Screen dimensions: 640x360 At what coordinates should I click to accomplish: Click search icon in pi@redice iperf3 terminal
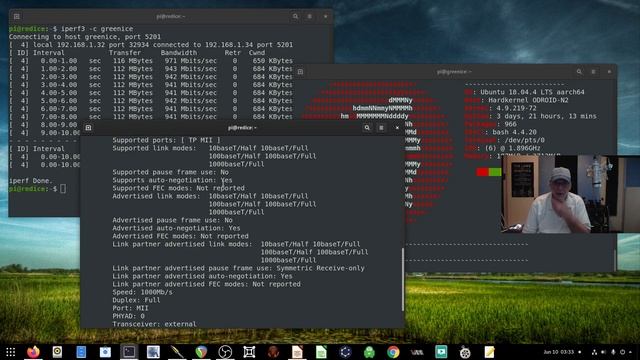(x=295, y=16)
